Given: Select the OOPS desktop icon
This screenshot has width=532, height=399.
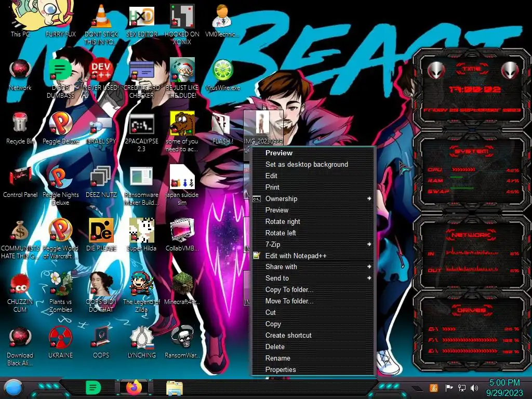Looking at the screenshot, I should point(101,343).
